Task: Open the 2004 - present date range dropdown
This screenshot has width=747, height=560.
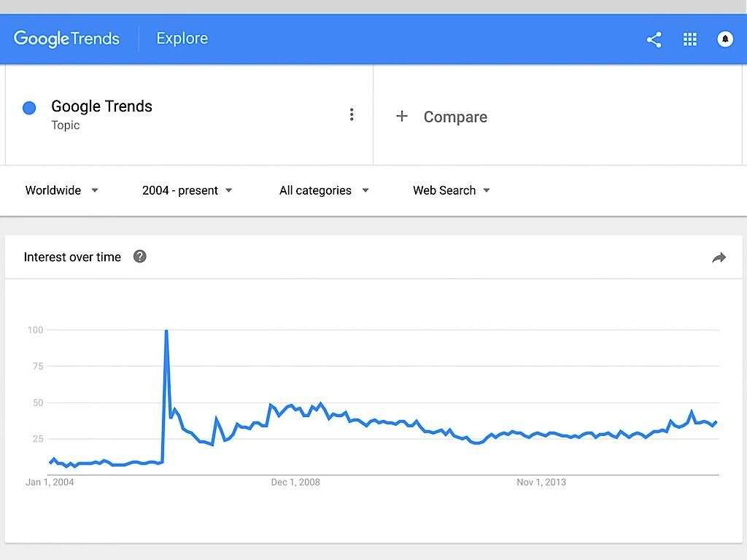Action: pyautogui.click(x=187, y=190)
